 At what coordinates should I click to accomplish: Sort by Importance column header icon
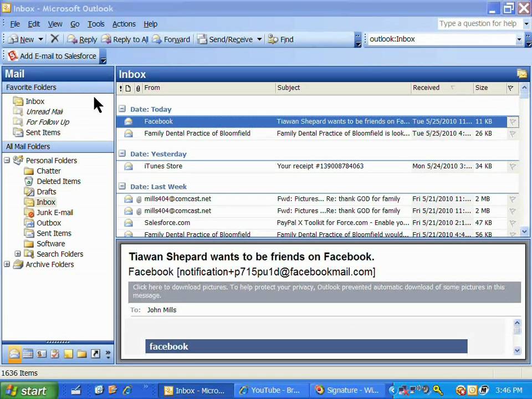pyautogui.click(x=121, y=88)
